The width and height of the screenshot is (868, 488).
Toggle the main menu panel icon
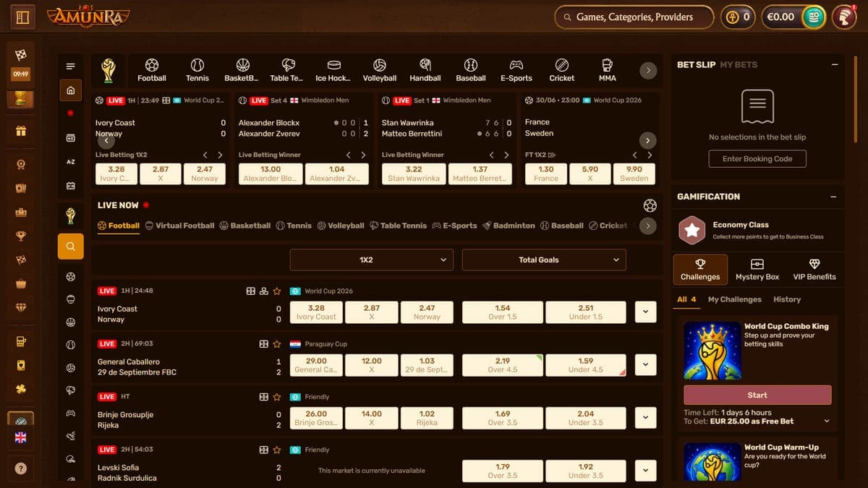pos(22,17)
